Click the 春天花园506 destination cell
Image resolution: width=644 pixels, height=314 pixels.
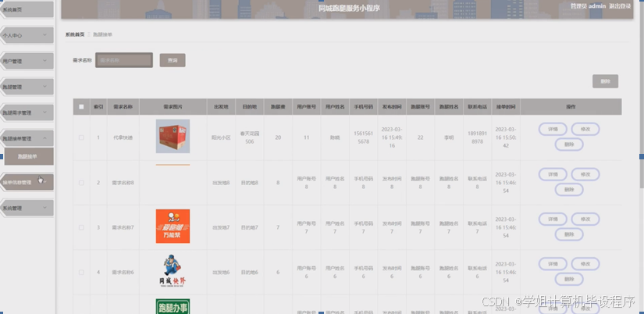[249, 137]
